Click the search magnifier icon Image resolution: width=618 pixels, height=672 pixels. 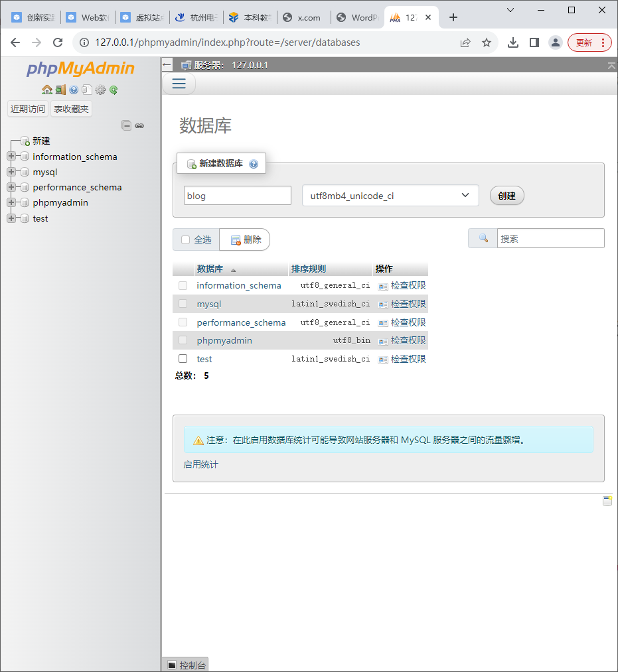pos(483,238)
